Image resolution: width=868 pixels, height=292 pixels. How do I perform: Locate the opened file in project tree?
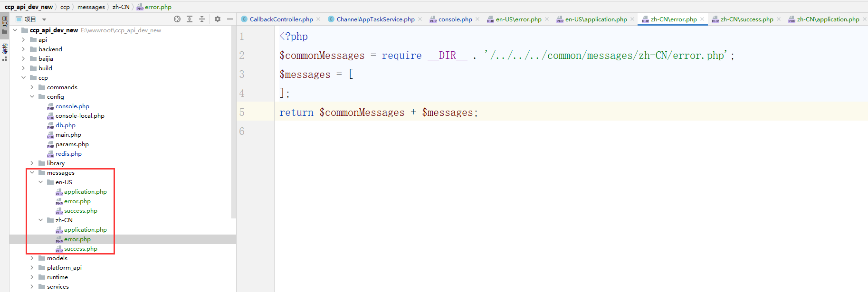click(177, 19)
